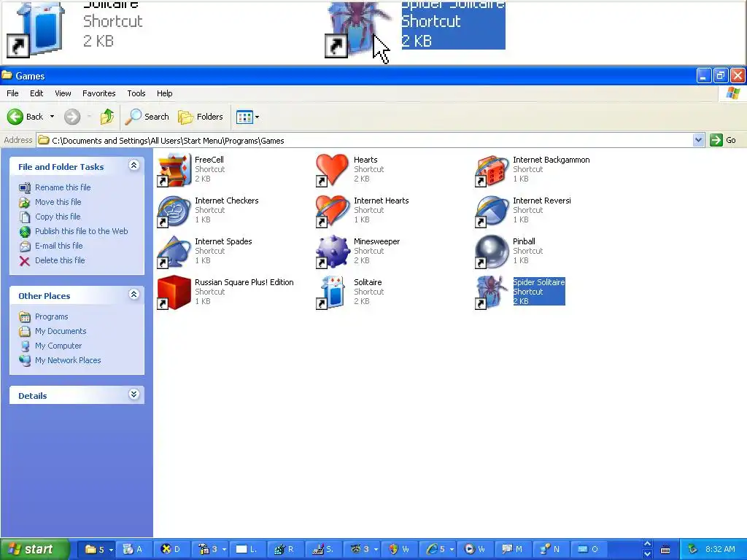Click Publish this file to the Web
Screen dimensions: 747x560
pos(82,231)
